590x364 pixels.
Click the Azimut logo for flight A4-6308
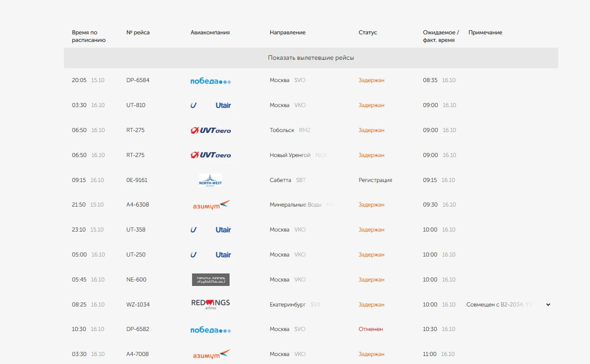click(x=211, y=205)
